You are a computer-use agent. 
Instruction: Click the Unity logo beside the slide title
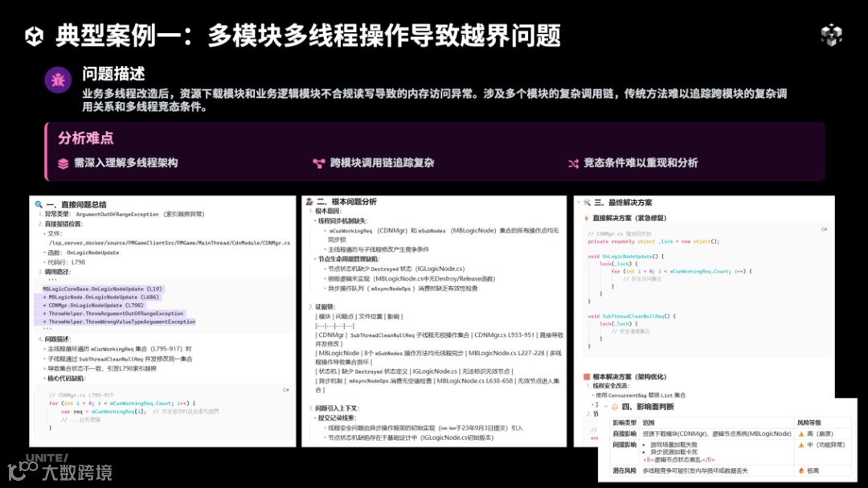35,36
